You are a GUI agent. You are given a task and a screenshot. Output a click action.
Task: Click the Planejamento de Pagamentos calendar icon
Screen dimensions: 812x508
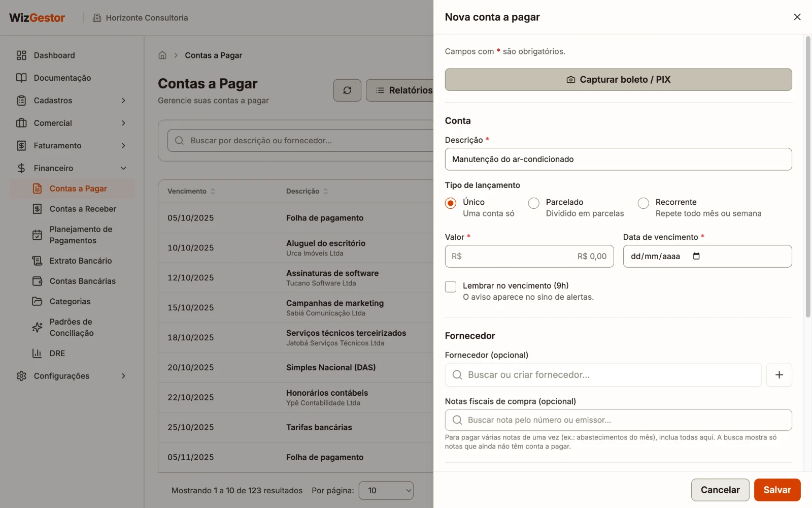pos(37,235)
